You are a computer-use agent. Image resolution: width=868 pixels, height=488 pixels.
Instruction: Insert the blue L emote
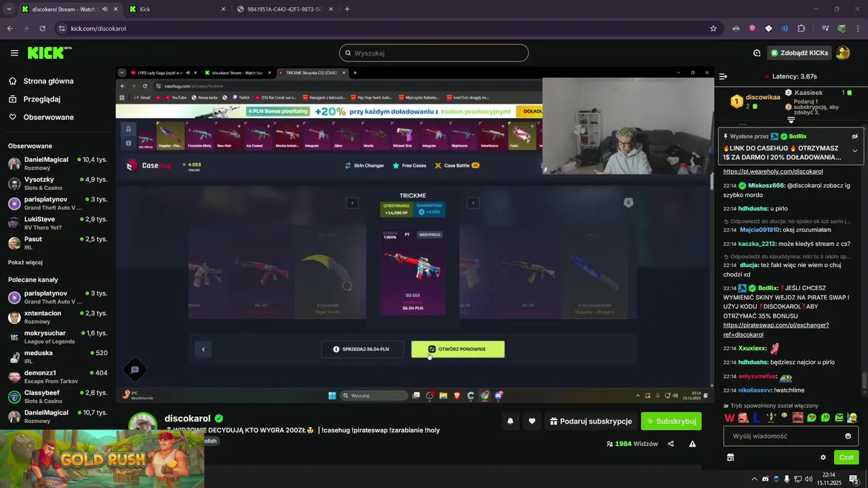click(x=756, y=418)
